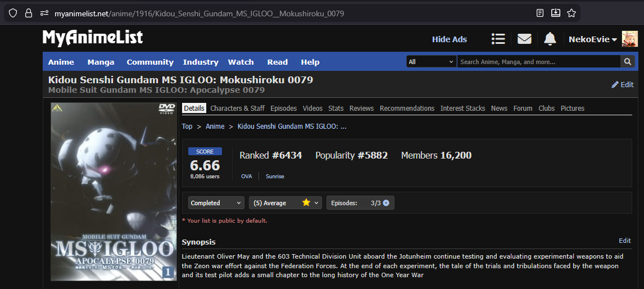Switch to the Interest Stacks tab

[463, 108]
